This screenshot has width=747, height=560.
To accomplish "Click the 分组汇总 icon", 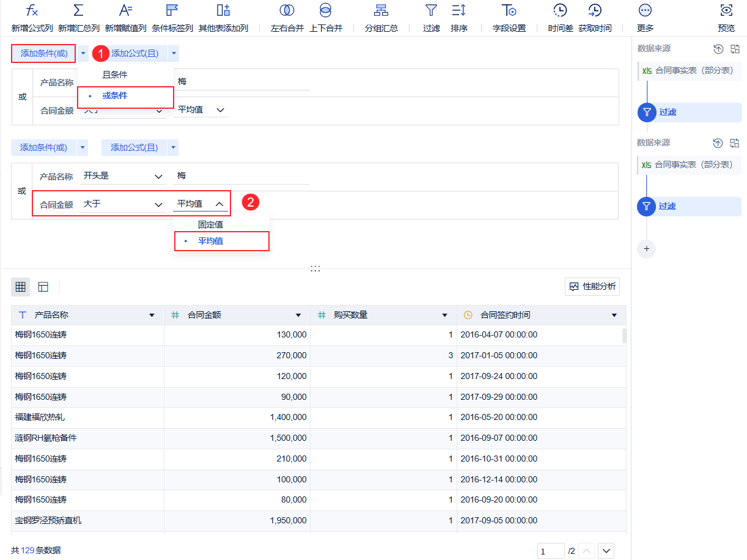I will tap(381, 10).
